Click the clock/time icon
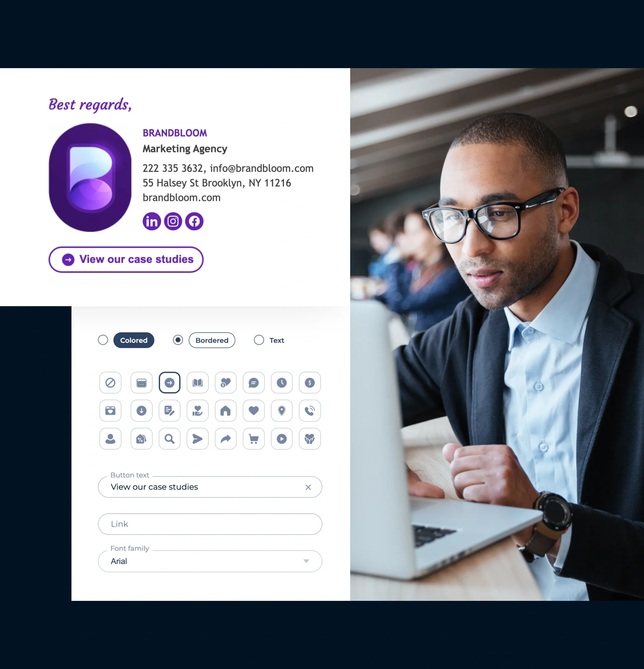The image size is (644, 669). click(x=281, y=382)
